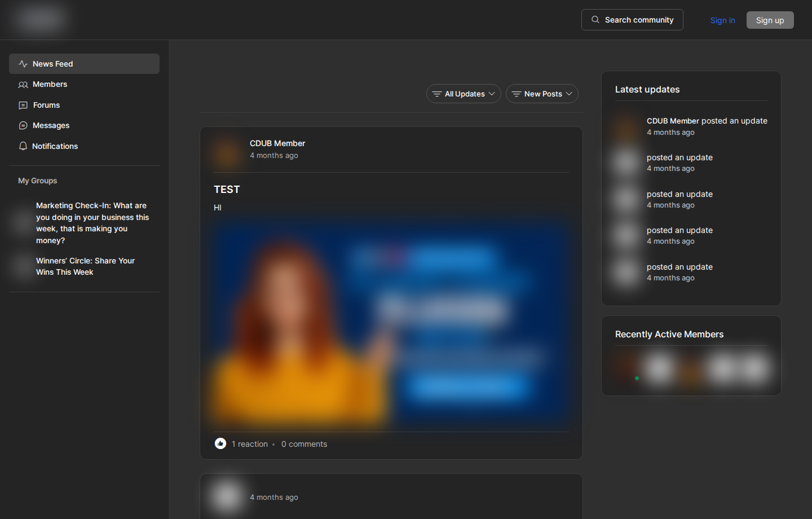Click the Forums speech-bubble icon
Viewport: 812px width, 519px height.
pos(23,105)
